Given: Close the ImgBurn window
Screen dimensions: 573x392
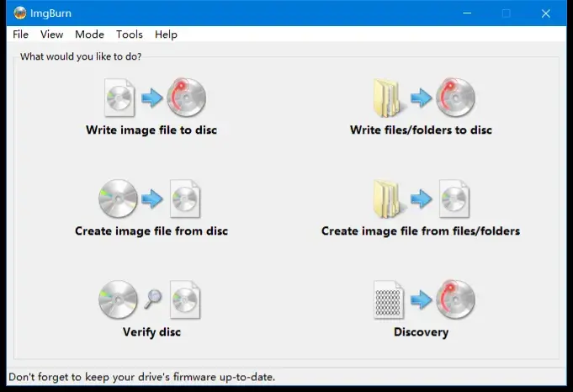Looking at the screenshot, I should (546, 13).
